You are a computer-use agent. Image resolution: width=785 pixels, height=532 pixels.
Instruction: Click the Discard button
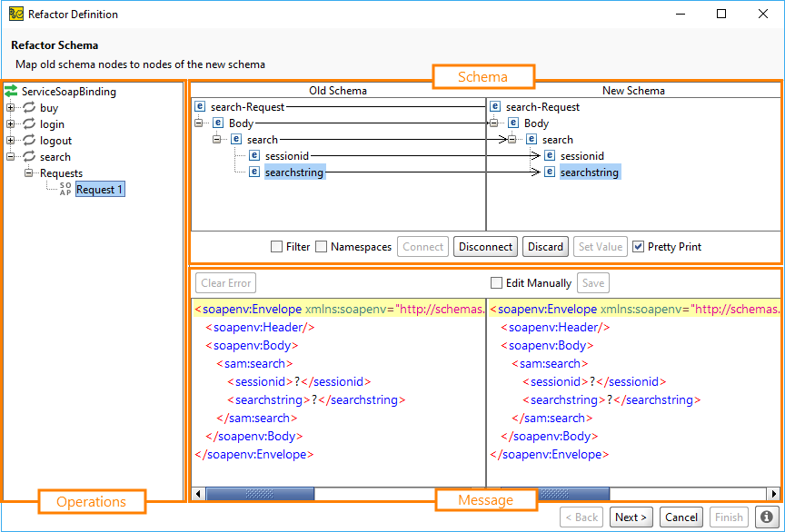[545, 246]
